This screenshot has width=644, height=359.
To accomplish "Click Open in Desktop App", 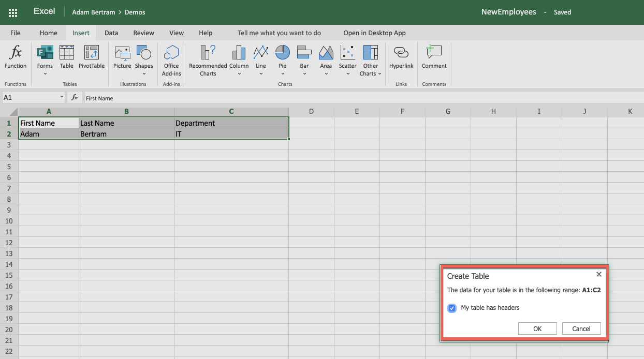I will point(374,33).
